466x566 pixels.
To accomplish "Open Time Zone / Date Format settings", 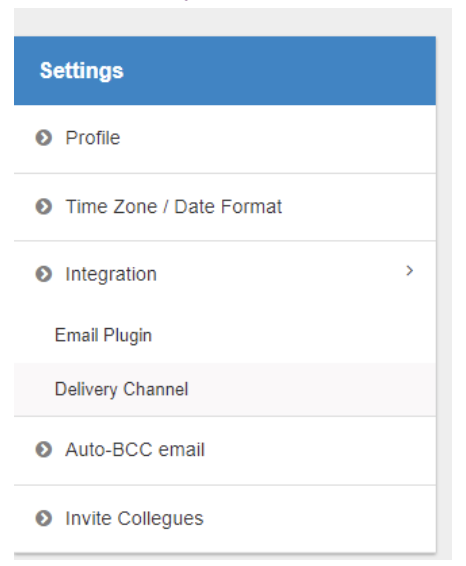I will point(174,207).
